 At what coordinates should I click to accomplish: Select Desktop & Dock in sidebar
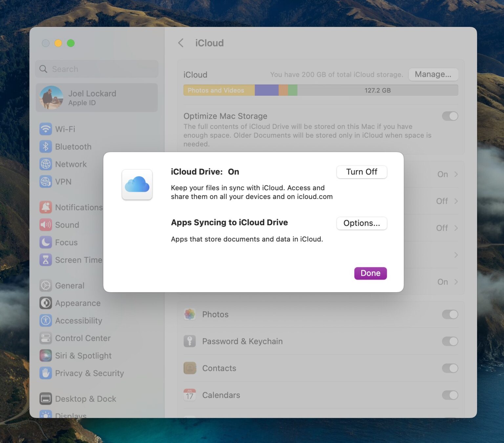point(85,399)
